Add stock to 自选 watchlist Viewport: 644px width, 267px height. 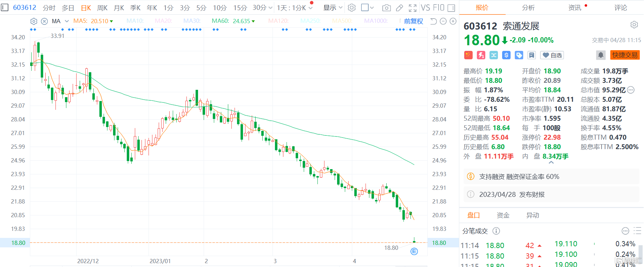[552, 55]
